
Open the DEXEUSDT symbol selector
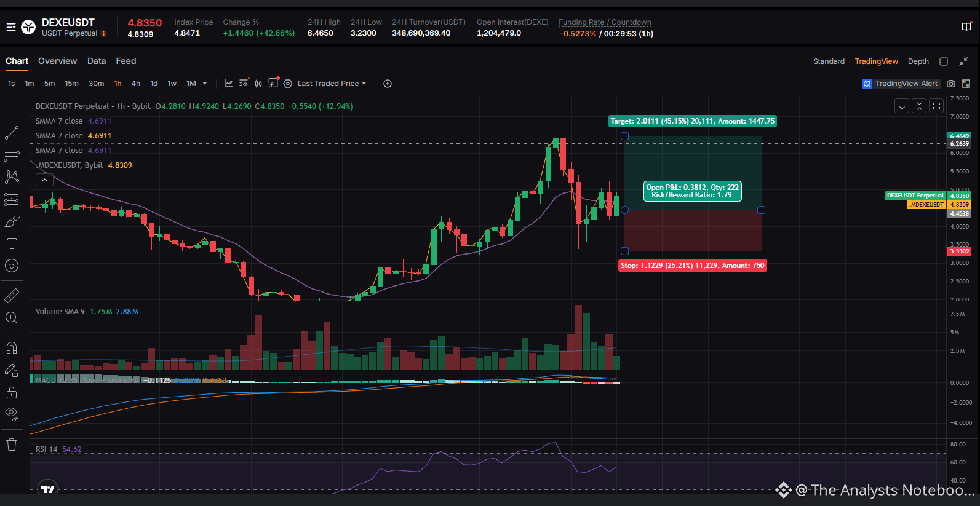[x=68, y=23]
